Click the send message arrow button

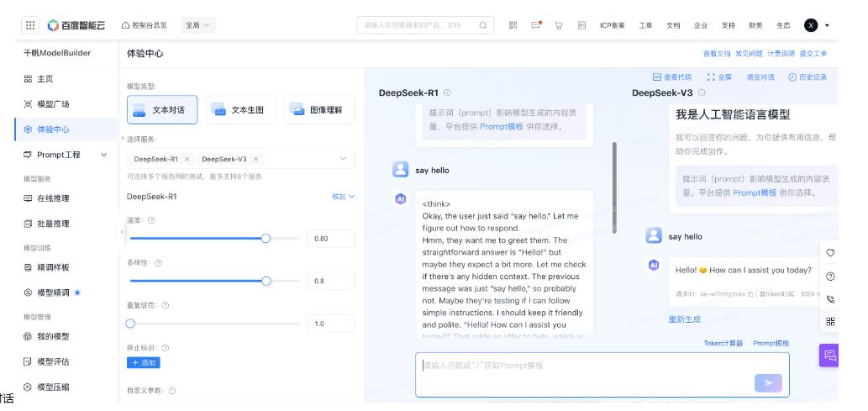(767, 382)
